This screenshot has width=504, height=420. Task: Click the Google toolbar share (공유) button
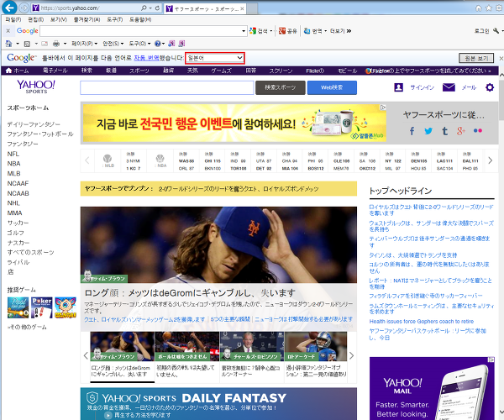[x=287, y=31]
